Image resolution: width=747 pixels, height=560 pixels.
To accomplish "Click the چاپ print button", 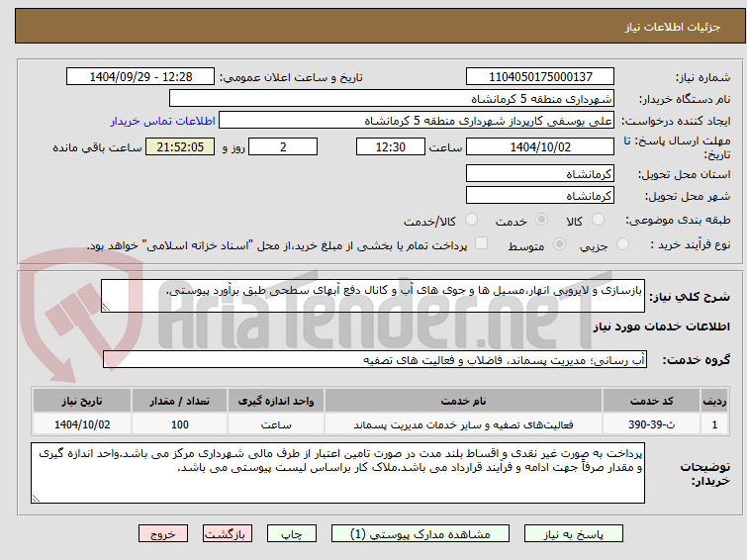I will click(x=292, y=534).
